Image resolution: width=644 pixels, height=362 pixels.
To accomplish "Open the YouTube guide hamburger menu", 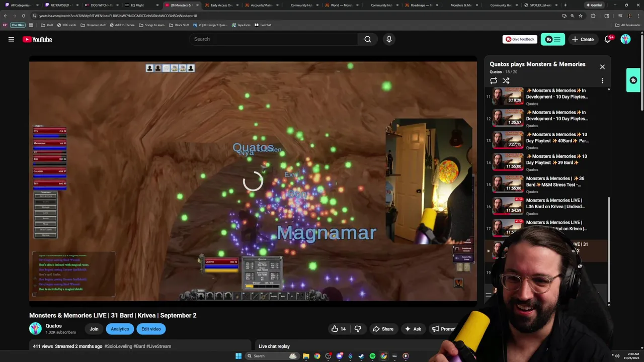I will (x=11, y=39).
